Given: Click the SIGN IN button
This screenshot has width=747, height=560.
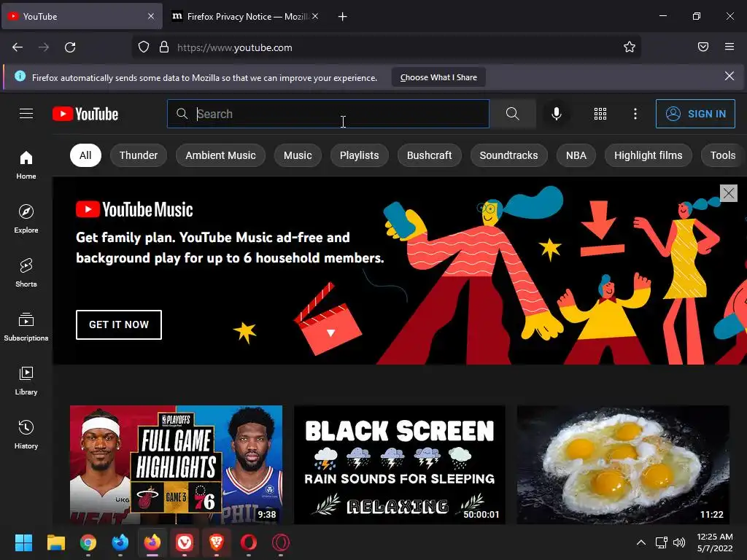Looking at the screenshot, I should 695,114.
